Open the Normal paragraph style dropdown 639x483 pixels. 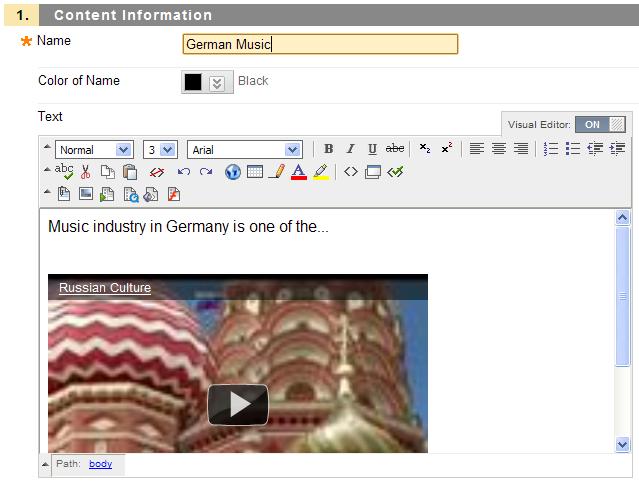(x=94, y=149)
